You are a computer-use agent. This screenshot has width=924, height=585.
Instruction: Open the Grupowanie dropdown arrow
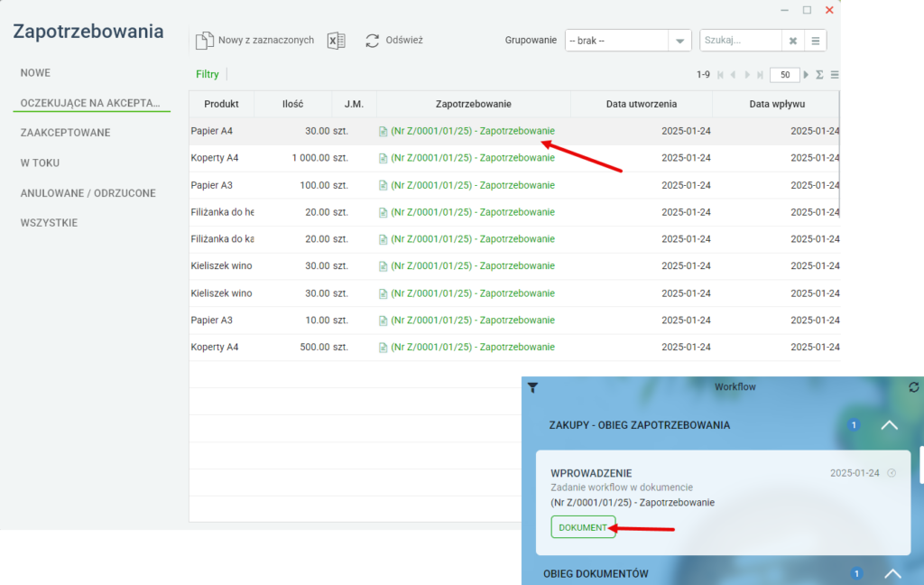(x=679, y=41)
